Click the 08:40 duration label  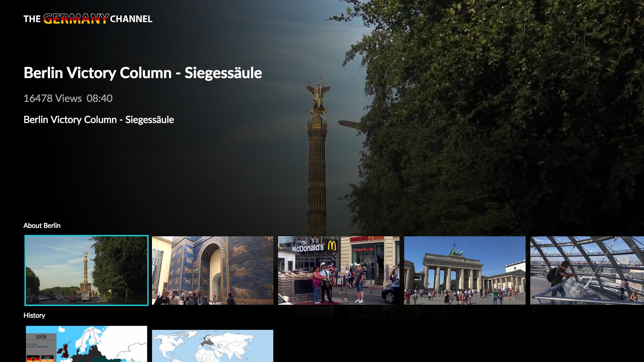[99, 98]
